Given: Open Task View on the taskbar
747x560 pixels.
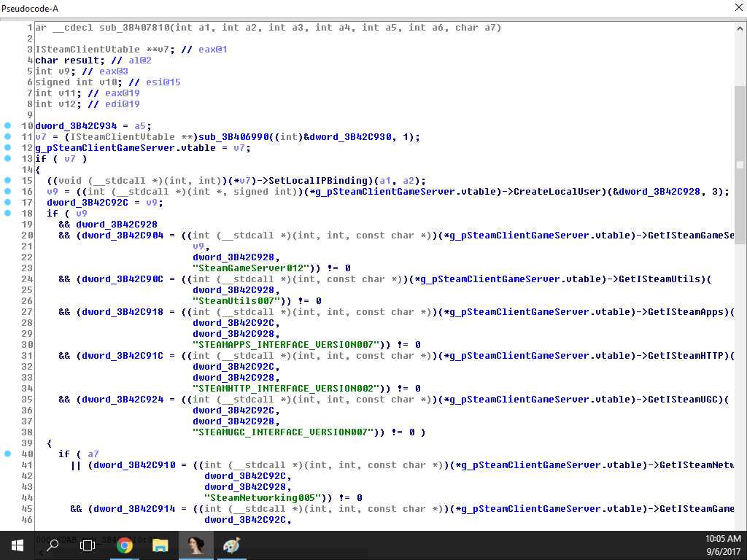Looking at the screenshot, I should pos(88,545).
